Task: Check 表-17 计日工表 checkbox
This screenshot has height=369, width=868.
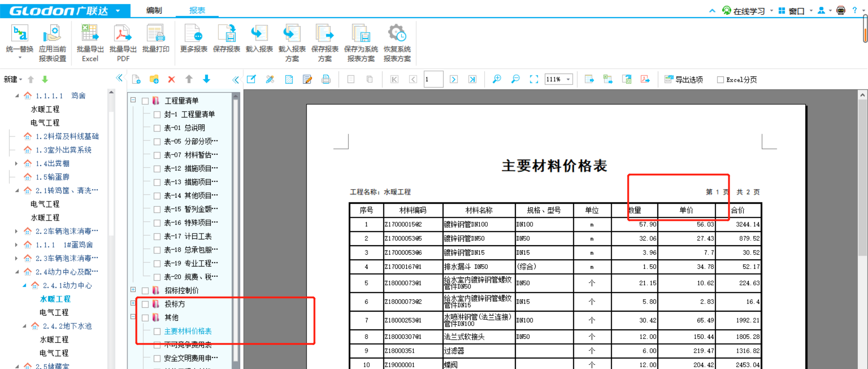Action: [x=157, y=237]
